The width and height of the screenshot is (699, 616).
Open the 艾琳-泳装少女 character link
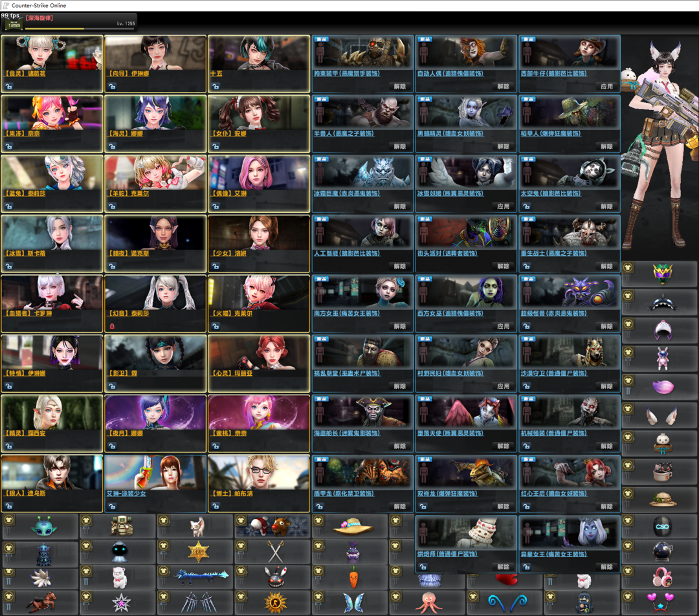coord(126,494)
